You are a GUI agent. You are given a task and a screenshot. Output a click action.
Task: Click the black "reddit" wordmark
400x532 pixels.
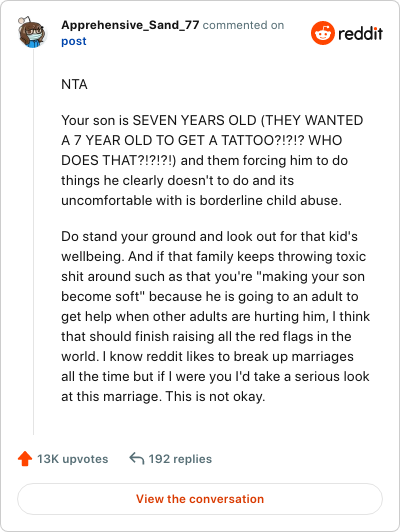[360, 33]
